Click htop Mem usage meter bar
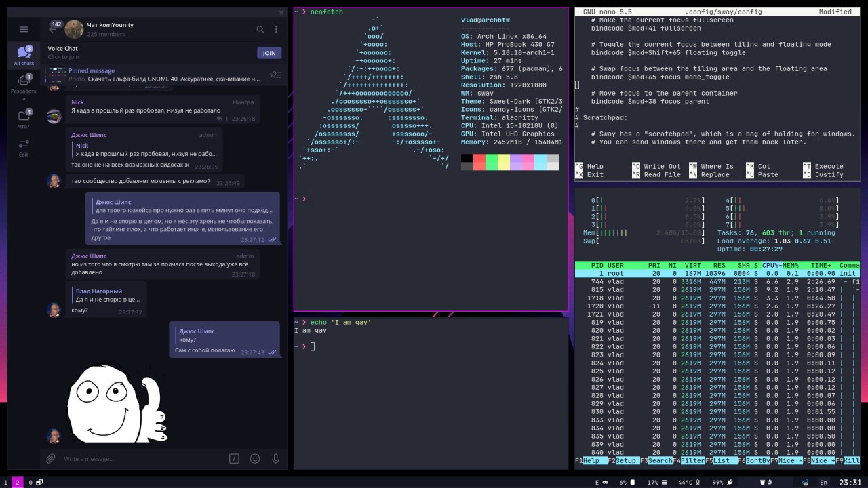Viewport: 868px width, 488px height. tap(644, 232)
